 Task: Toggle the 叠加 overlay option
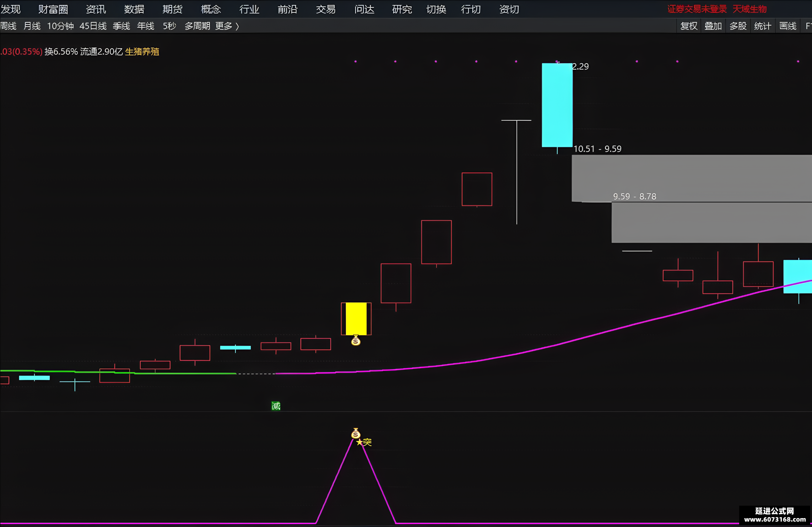click(713, 26)
